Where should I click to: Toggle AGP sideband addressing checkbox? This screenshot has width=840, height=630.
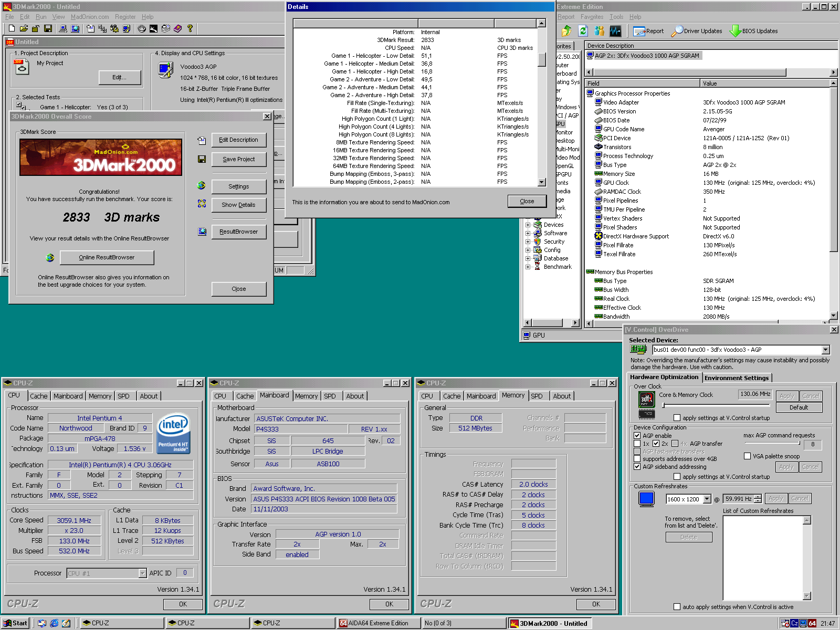point(637,467)
